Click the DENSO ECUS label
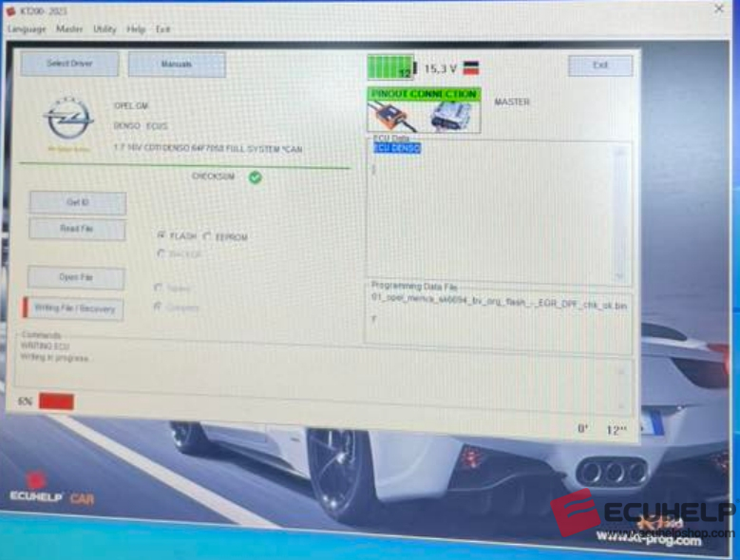 click(x=141, y=126)
